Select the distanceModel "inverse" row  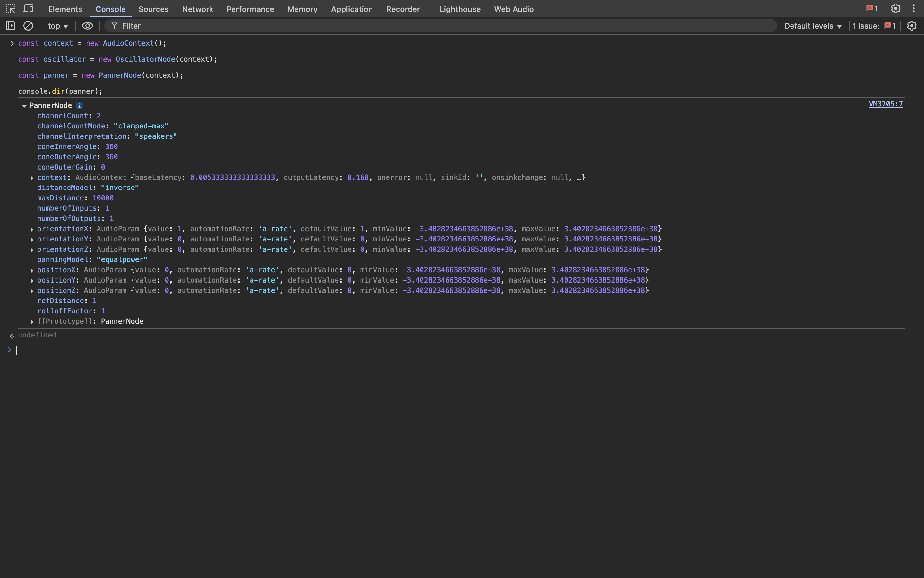tap(88, 188)
